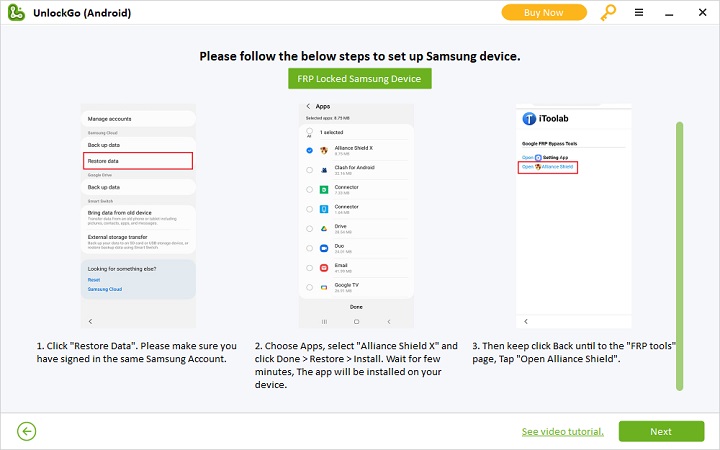Click FRP Locked Samsung Device button
The width and height of the screenshot is (720, 450).
point(360,79)
